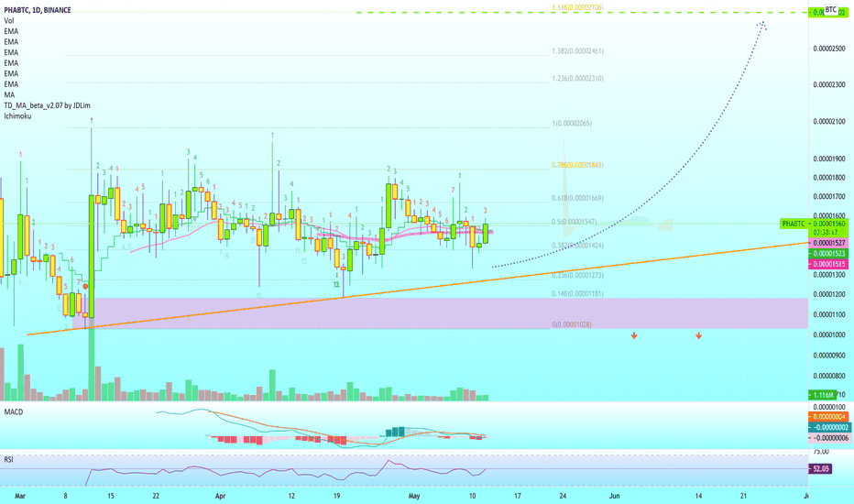This screenshot has height=504, width=854.
Task: Click the Mar date label on the time axis
Action: coord(20,496)
